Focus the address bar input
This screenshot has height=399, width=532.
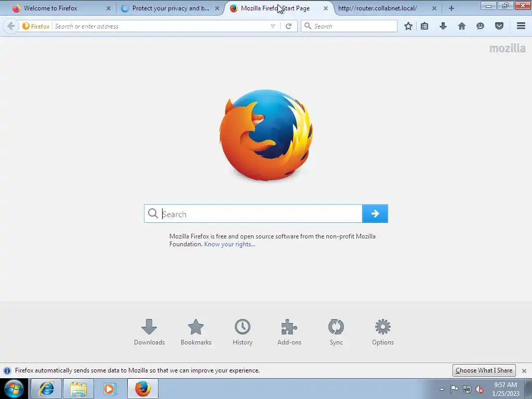[161, 26]
